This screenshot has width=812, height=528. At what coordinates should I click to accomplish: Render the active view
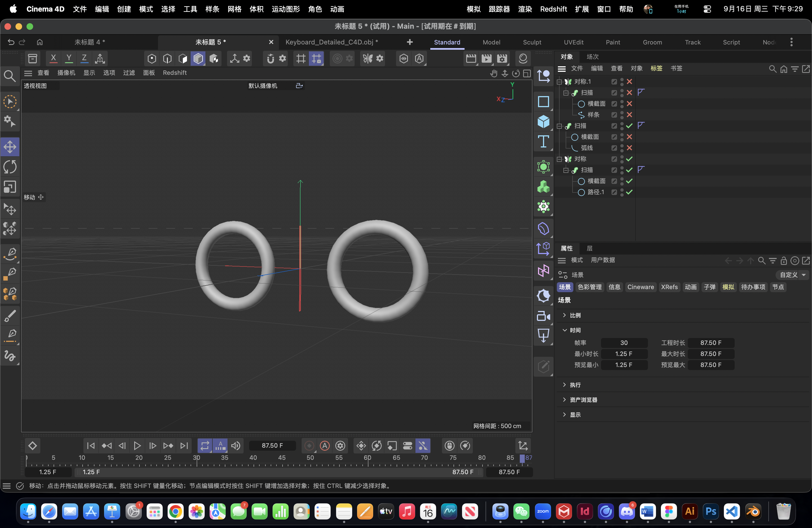coord(471,59)
